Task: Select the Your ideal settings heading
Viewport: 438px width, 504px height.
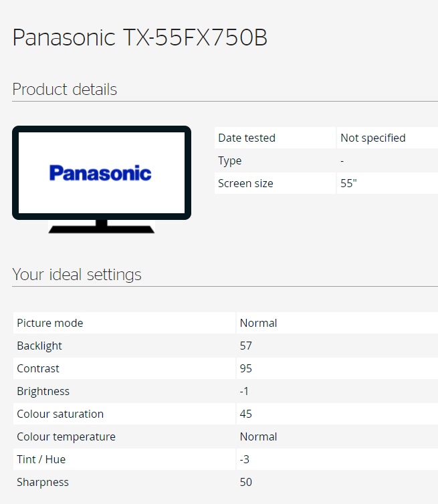Action: 77,275
